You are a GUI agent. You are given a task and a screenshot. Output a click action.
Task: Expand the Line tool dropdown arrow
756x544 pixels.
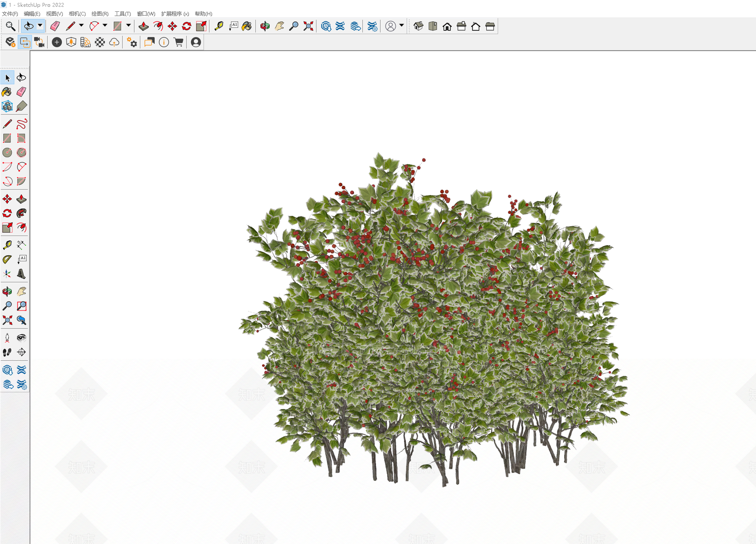[x=81, y=26]
